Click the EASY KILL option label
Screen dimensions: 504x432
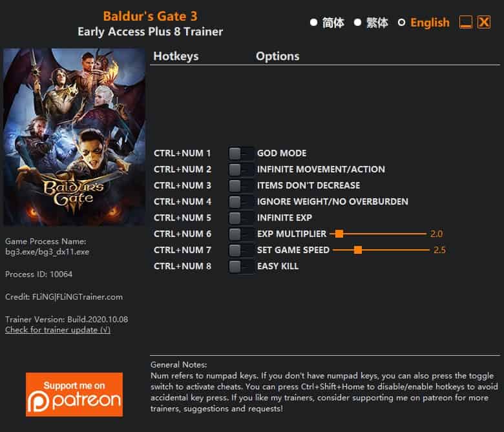pyautogui.click(x=278, y=266)
